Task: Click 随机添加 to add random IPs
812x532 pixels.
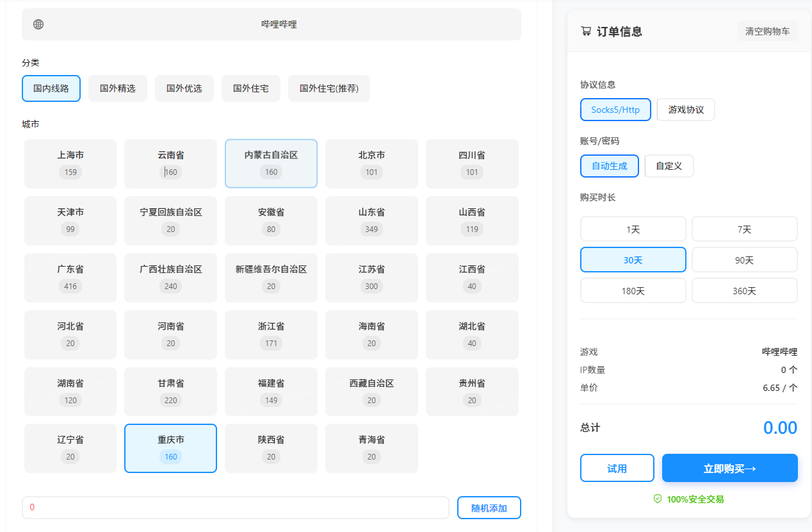Action: coord(489,507)
